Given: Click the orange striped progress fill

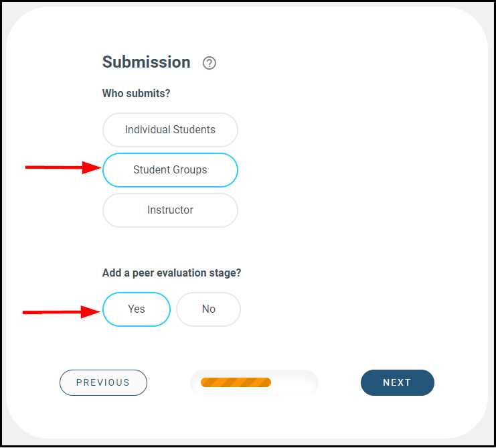Looking at the screenshot, I should [x=236, y=382].
